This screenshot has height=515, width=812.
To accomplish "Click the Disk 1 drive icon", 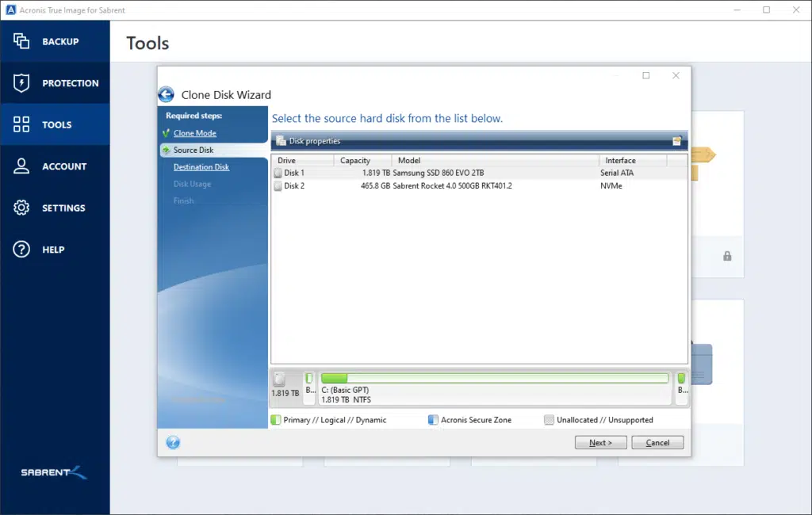I will point(278,173).
